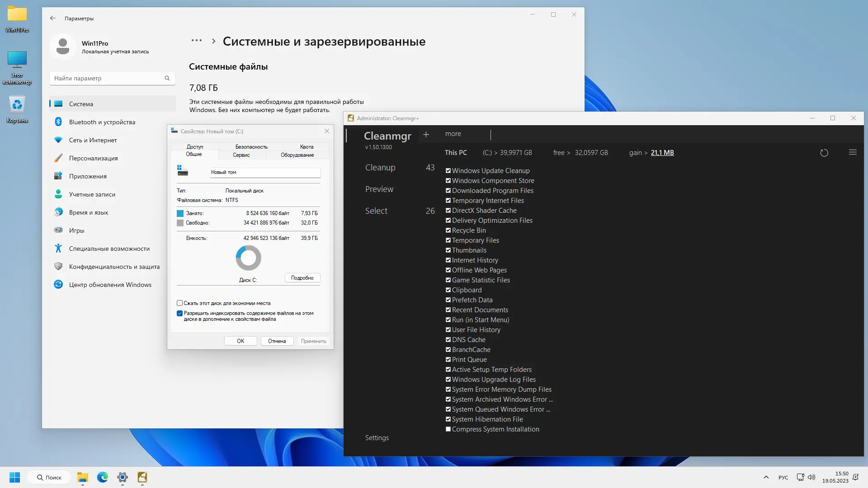This screenshot has height=488, width=868.
Task: Uncheck the Recycle Bin cleanup option
Action: tap(448, 230)
